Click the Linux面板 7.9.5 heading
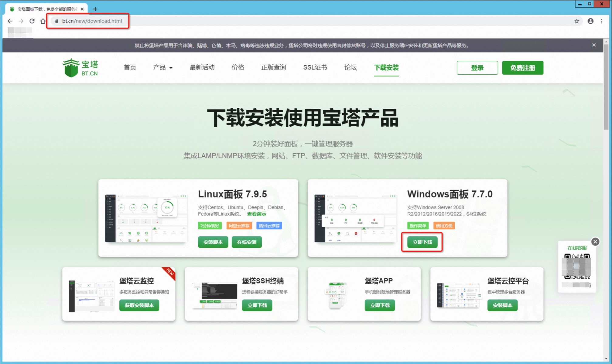 [232, 194]
